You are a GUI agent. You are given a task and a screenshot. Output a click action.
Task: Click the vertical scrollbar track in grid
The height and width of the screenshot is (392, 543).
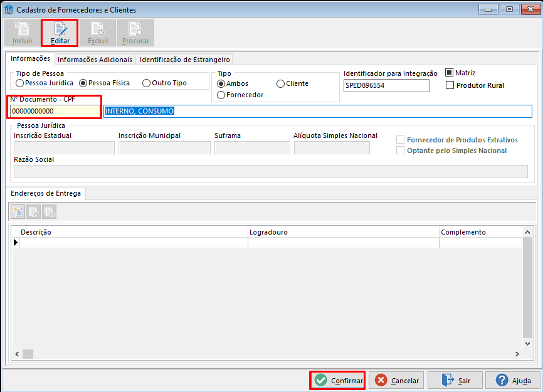[x=527, y=287]
